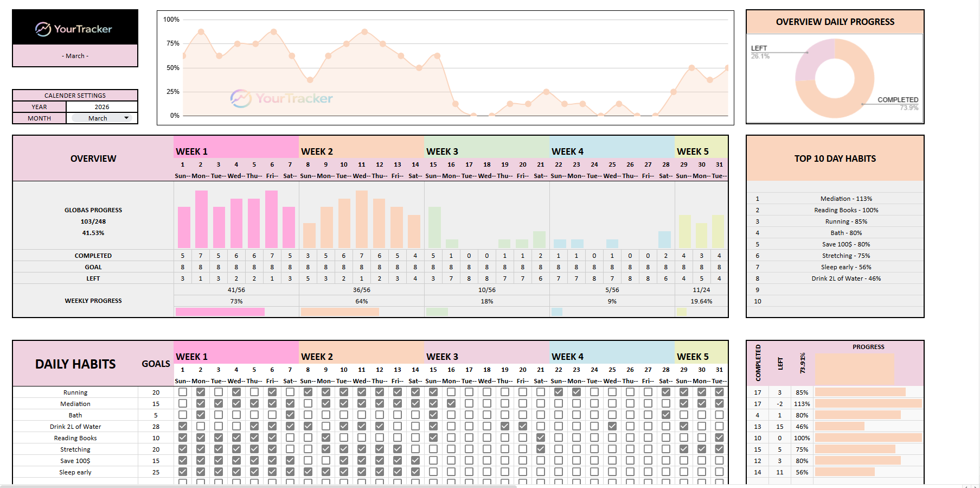This screenshot has width=980, height=488.
Task: Click the Running row progress bar at 85%
Action: (860, 392)
